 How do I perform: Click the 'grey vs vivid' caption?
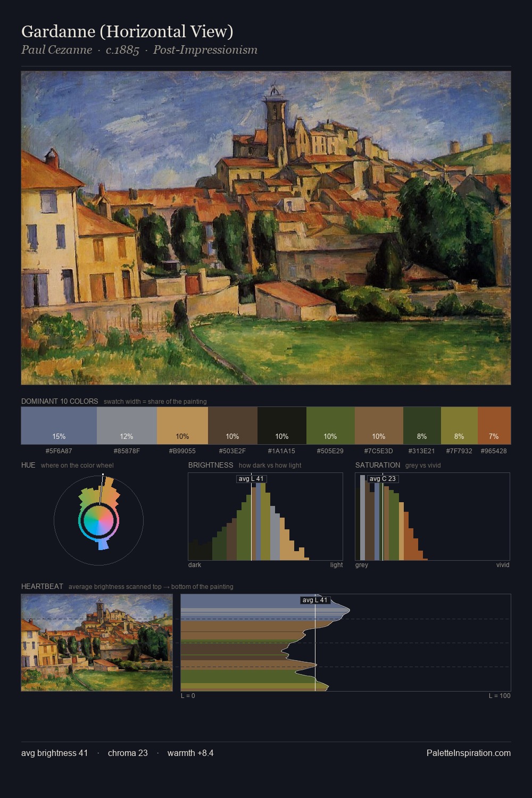(x=423, y=465)
